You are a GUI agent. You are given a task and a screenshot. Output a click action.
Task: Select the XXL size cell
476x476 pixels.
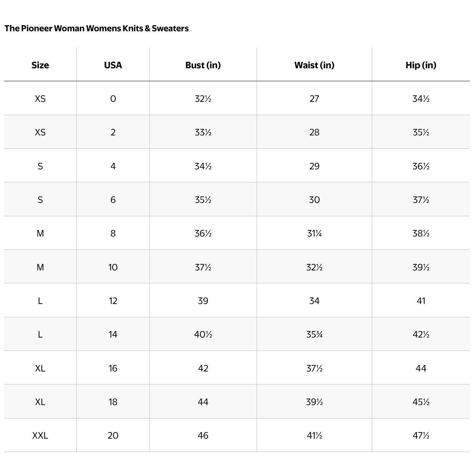click(x=40, y=436)
